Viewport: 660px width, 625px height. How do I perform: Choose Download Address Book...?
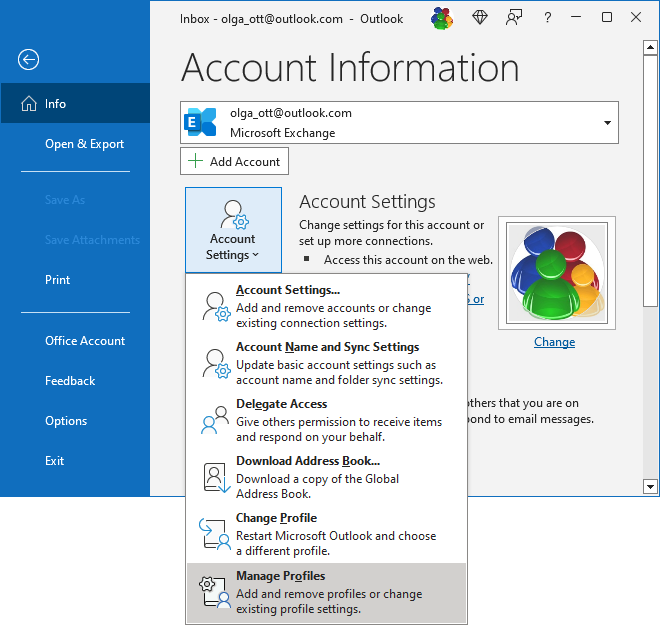326,477
